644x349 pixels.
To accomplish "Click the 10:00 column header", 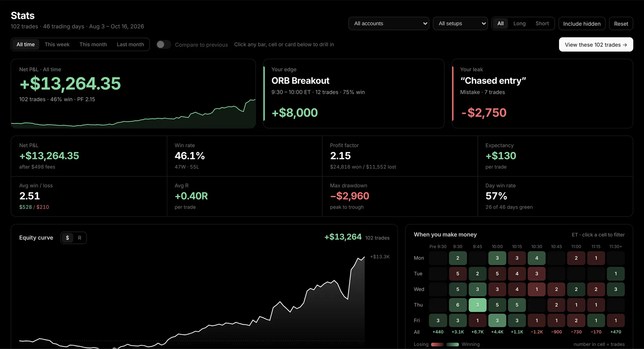I will pyautogui.click(x=497, y=246).
